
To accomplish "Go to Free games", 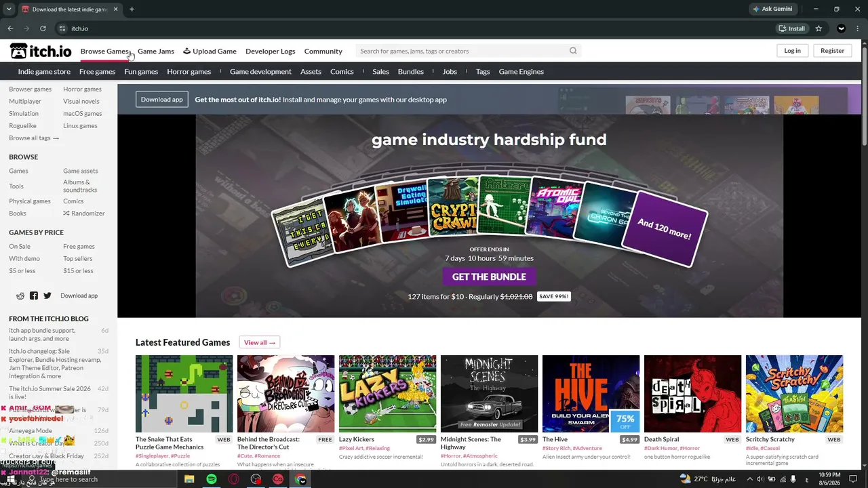I will [97, 71].
